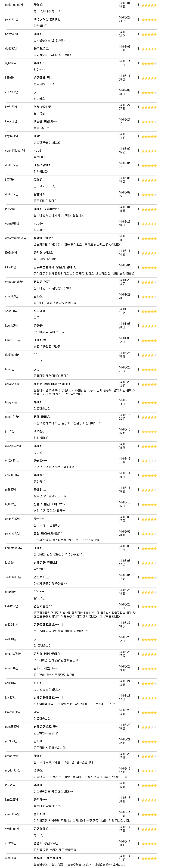The width and height of the screenshot is (189, 868).
Task: Open the "대박~~" review by ksy1424
Action: (x=39, y=136)
